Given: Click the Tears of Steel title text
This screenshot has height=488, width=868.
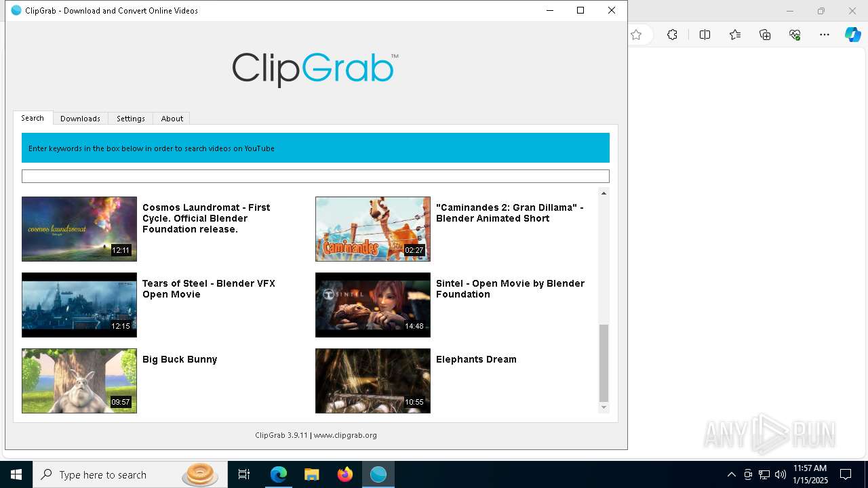Looking at the screenshot, I should [x=209, y=289].
